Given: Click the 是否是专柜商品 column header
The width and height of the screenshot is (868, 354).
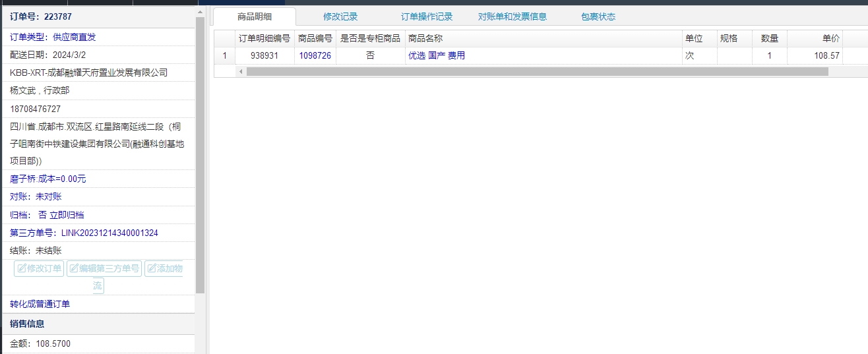Looking at the screenshot, I should tap(370, 38).
